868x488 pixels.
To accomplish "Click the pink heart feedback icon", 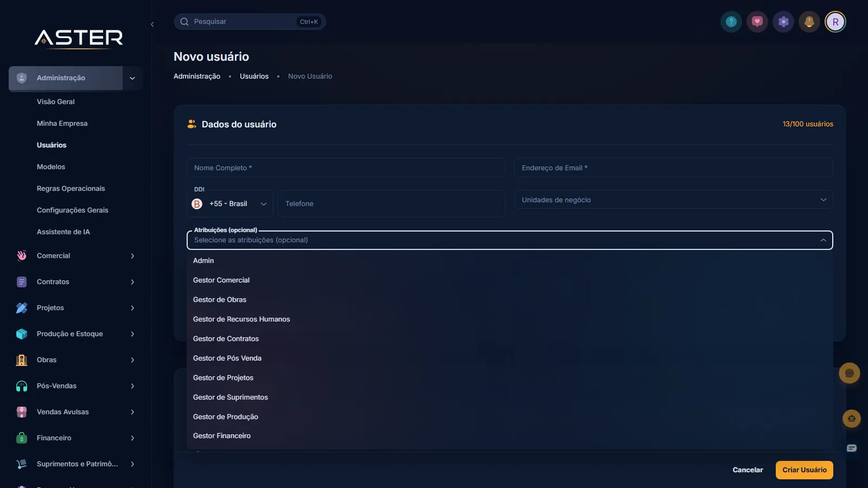I will coord(757,22).
